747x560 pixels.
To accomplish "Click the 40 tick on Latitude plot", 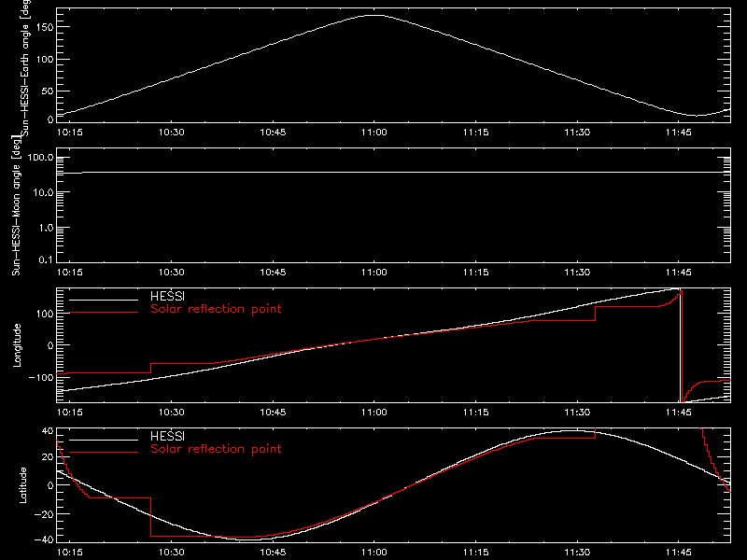I will tap(48, 431).
